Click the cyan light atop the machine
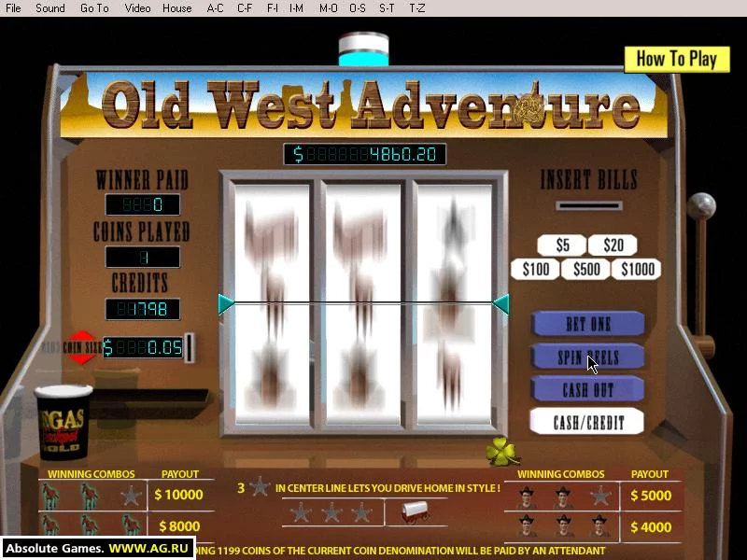Image resolution: width=747 pixels, height=560 pixels. tap(363, 59)
